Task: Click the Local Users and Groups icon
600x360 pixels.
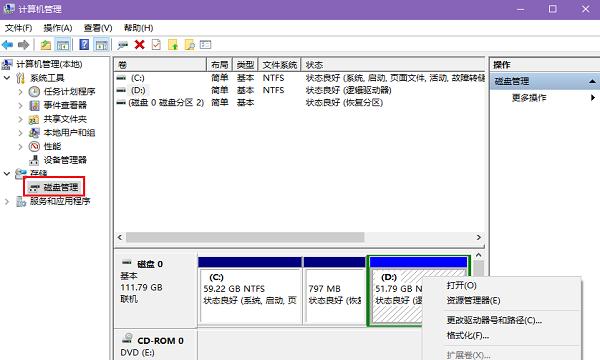Action: click(x=34, y=133)
